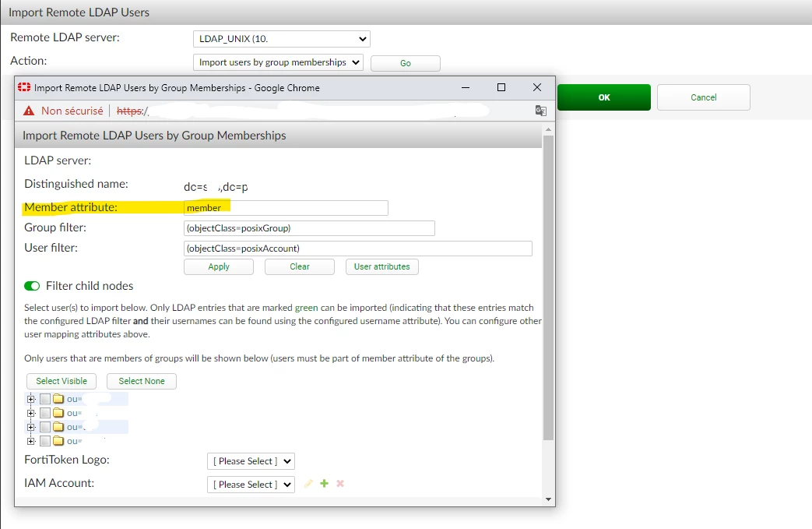Check the third ou tree node checkbox
812x529 pixels.
(45, 427)
